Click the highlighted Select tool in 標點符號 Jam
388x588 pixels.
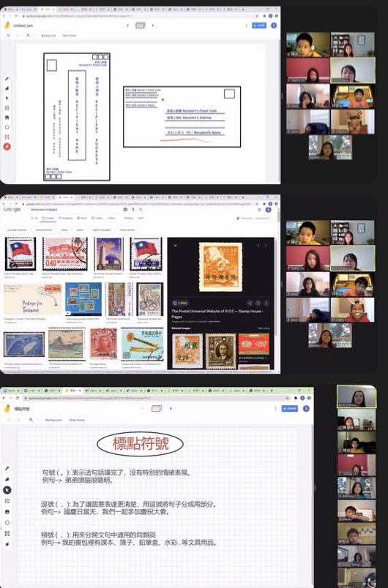pos(7,490)
